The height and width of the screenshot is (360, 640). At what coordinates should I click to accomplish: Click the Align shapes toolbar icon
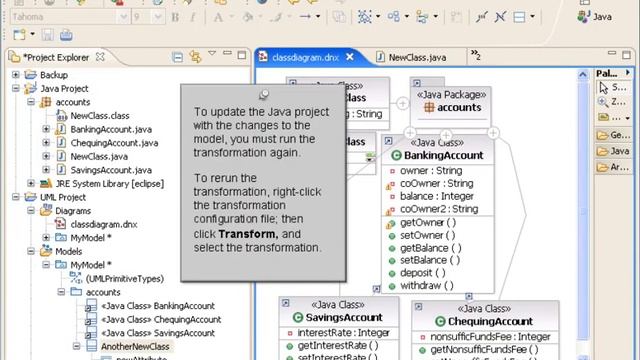(x=422, y=17)
